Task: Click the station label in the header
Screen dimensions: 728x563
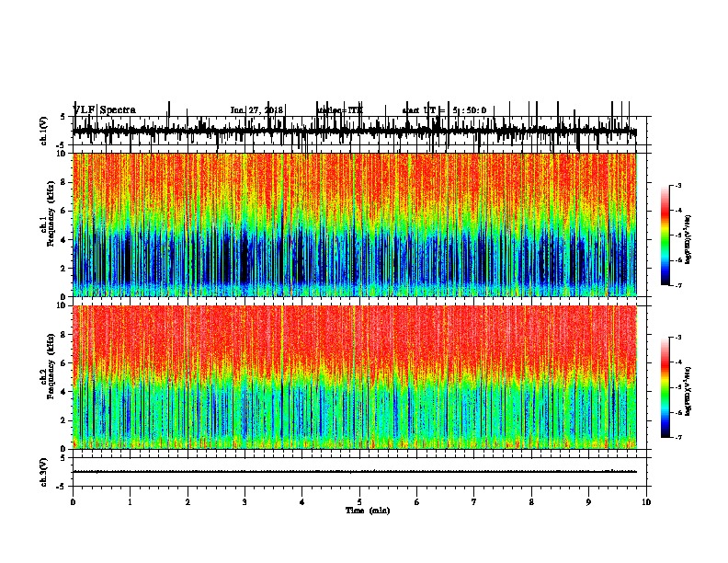Action: (340, 110)
